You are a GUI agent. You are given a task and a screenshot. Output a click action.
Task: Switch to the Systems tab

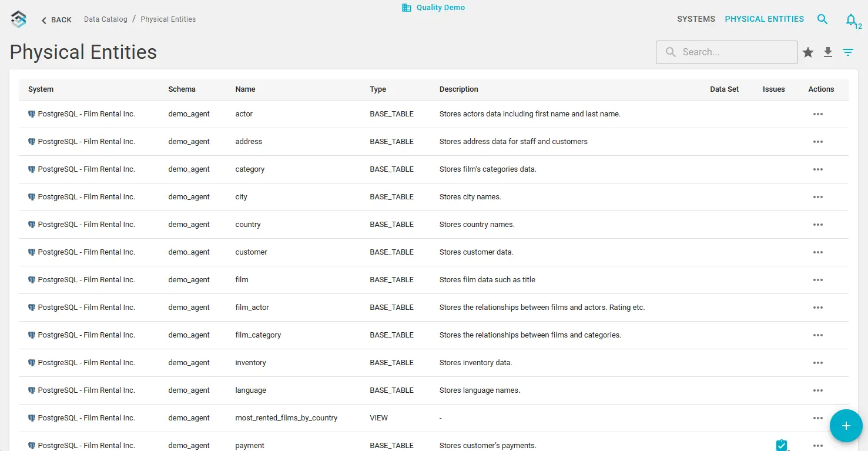coord(696,19)
